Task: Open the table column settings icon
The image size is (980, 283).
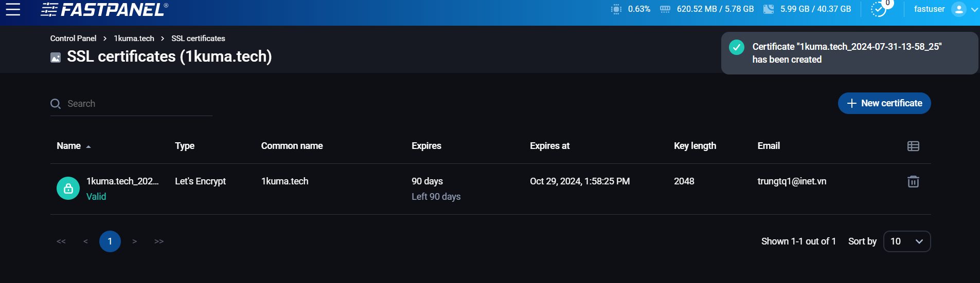Action: 913,146
